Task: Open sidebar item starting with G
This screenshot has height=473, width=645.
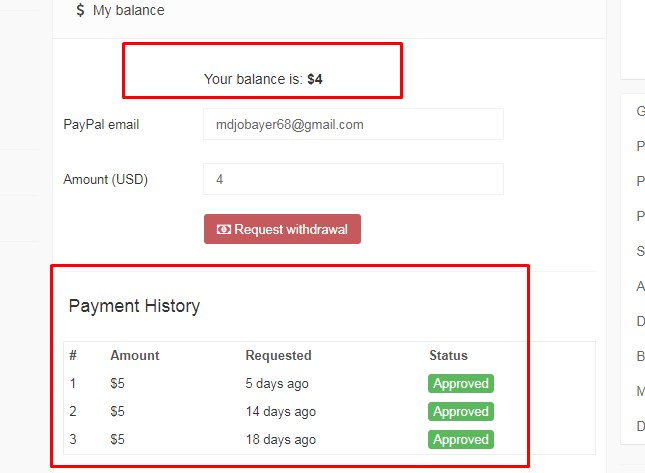Action: pos(640,111)
